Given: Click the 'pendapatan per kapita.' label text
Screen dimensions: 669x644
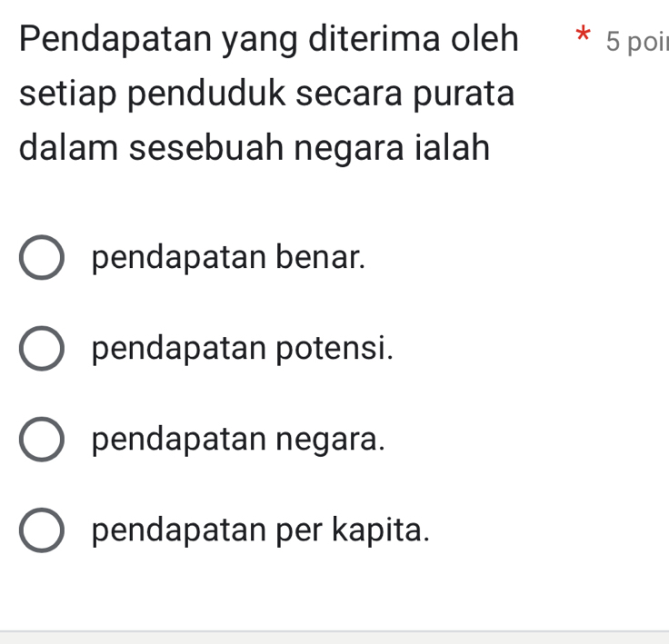Looking at the screenshot, I should (260, 530).
